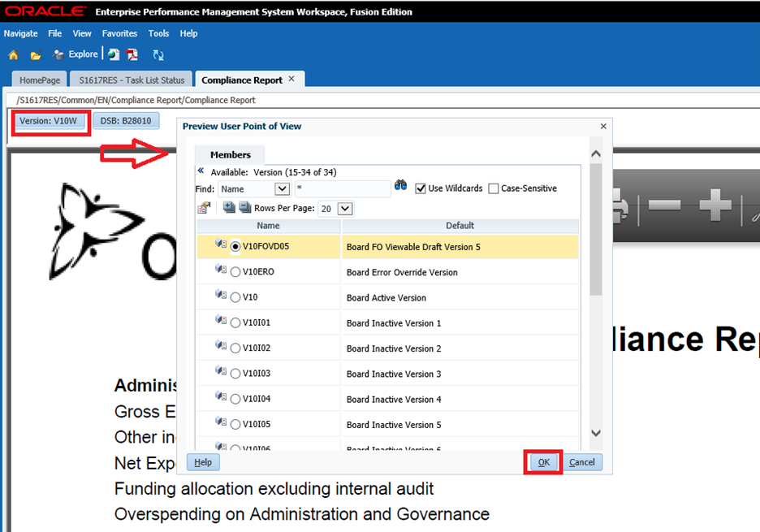Click the Home icon in toolbar
Screen dimensions: 760x532
click(x=13, y=55)
